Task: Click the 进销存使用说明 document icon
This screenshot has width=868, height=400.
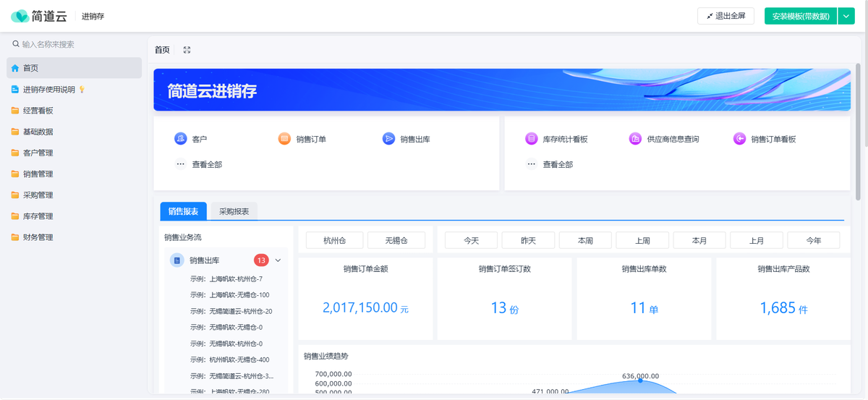Action: (x=15, y=90)
